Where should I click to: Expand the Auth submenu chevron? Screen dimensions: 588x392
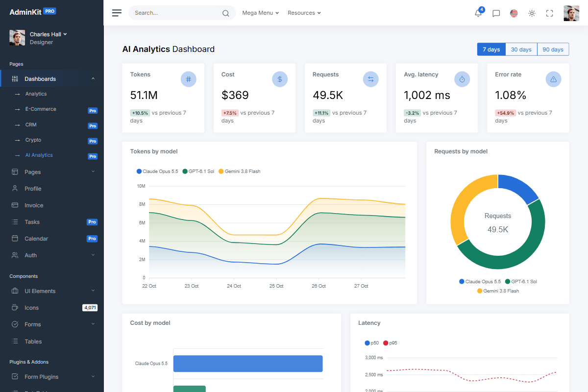(x=93, y=255)
